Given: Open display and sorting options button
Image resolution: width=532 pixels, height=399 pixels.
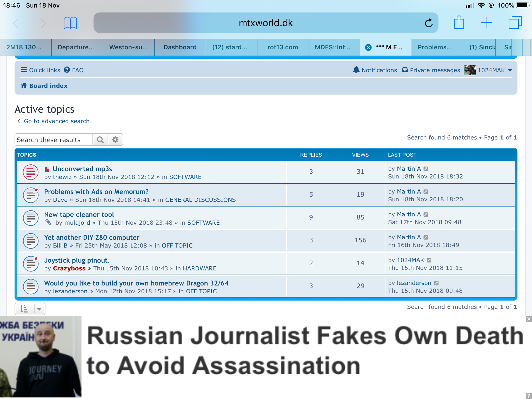Looking at the screenshot, I should [30, 309].
